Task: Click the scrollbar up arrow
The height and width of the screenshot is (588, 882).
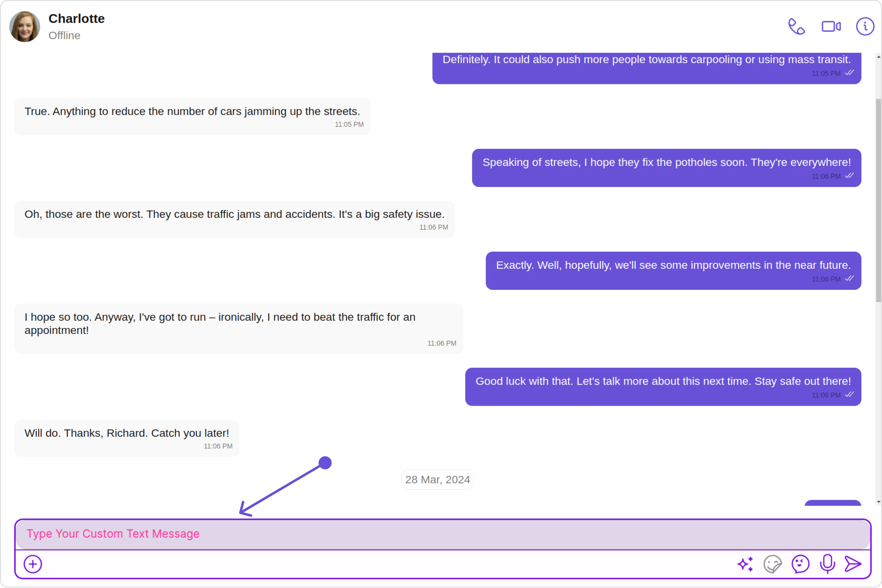Action: (878, 57)
